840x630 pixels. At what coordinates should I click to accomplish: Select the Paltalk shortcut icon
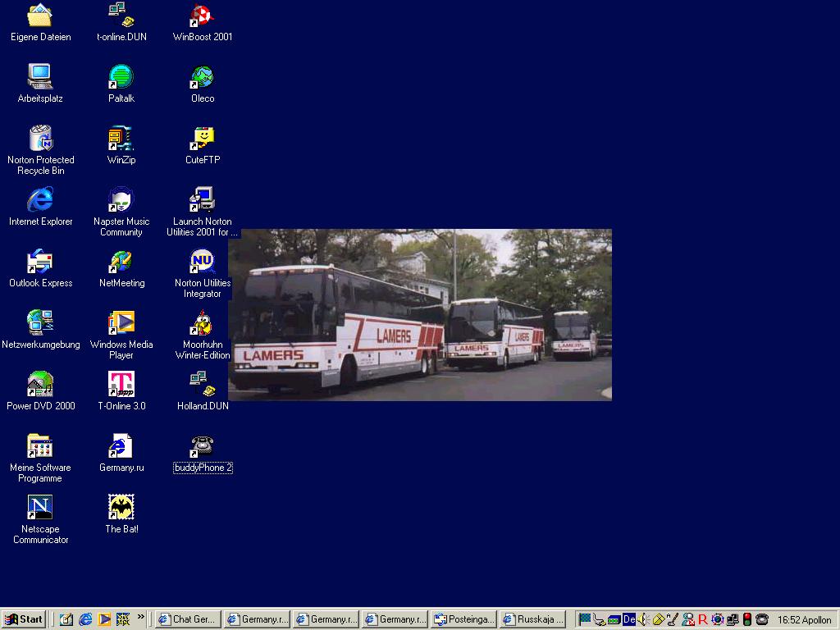point(121,76)
